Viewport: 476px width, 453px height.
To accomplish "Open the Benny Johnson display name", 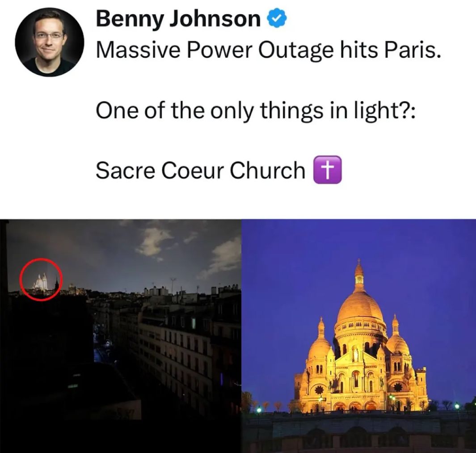I will 178,19.
